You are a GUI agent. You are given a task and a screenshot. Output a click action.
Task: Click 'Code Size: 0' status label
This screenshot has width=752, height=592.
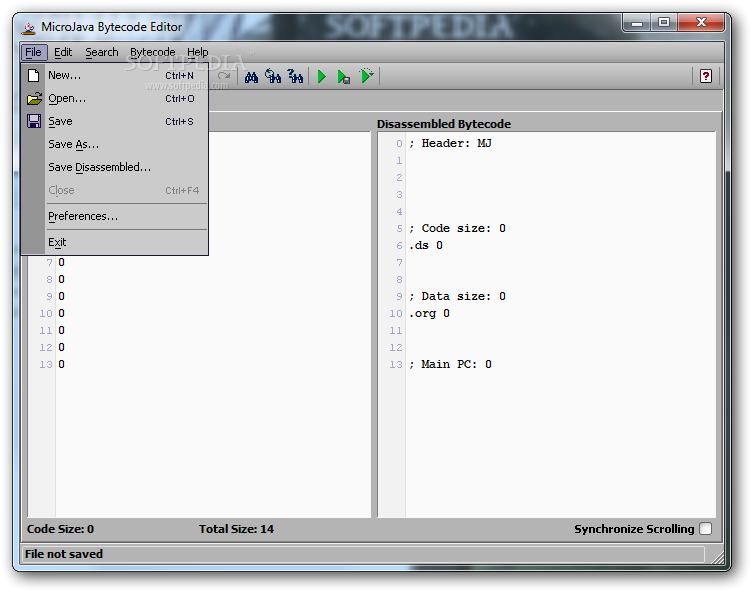coord(60,529)
